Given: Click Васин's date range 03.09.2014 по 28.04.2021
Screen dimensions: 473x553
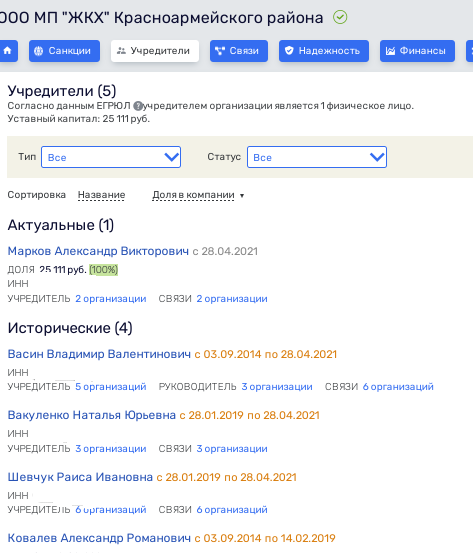Looking at the screenshot, I should [x=266, y=354].
